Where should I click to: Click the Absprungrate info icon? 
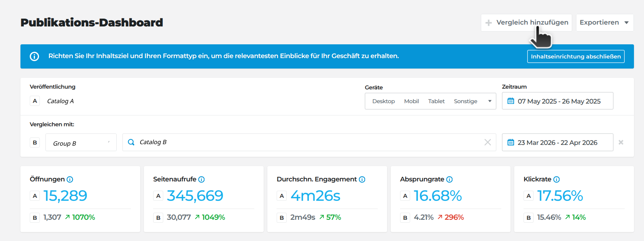(450, 180)
